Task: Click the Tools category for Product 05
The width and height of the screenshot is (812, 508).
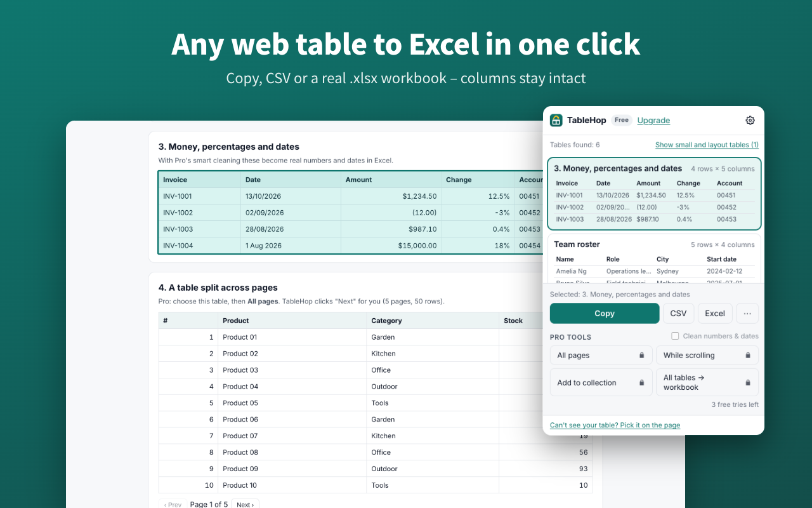Action: pyautogui.click(x=433, y=403)
